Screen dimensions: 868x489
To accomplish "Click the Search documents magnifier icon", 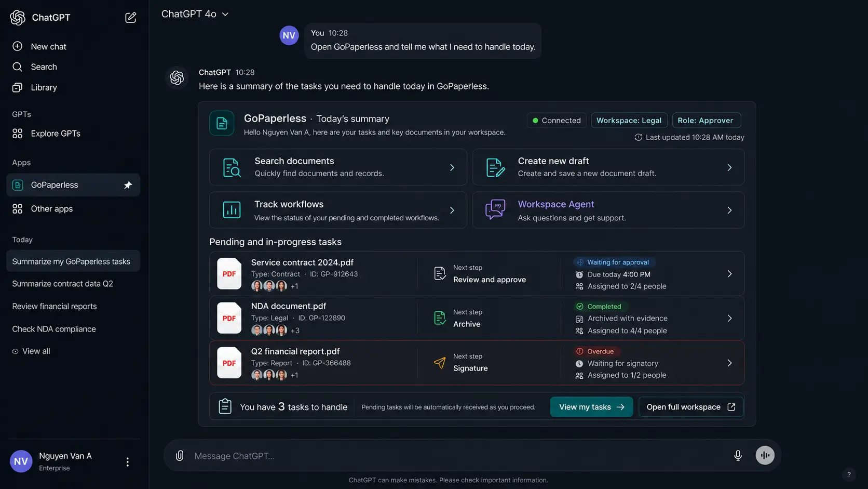I will 232,167.
